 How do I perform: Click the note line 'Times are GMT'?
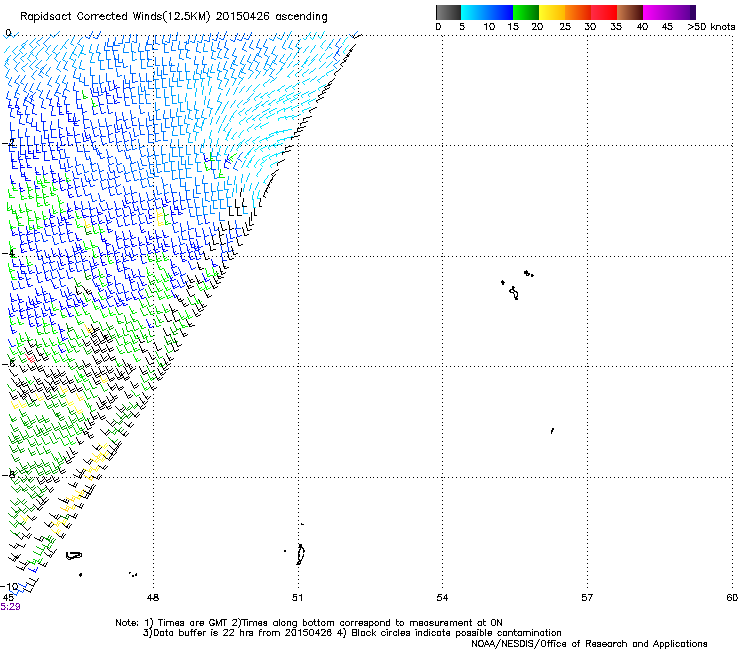tap(193, 623)
